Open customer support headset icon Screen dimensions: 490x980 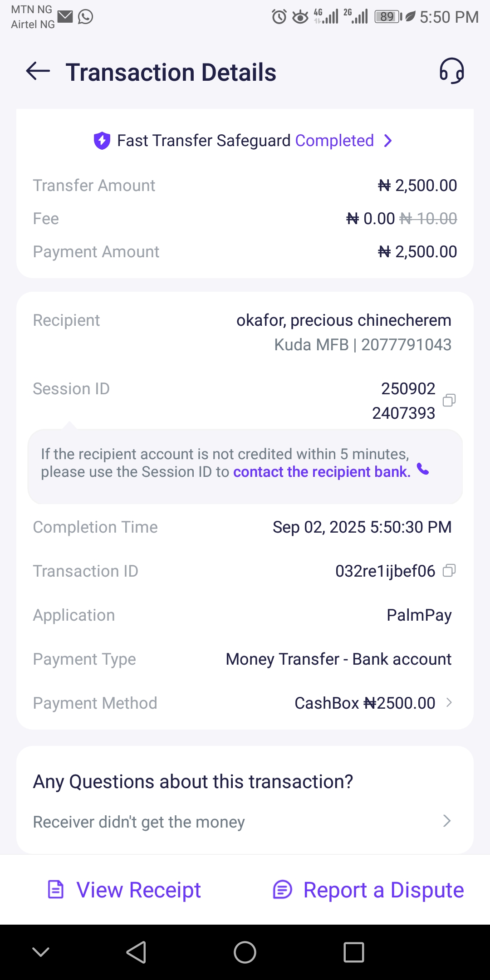tap(451, 71)
